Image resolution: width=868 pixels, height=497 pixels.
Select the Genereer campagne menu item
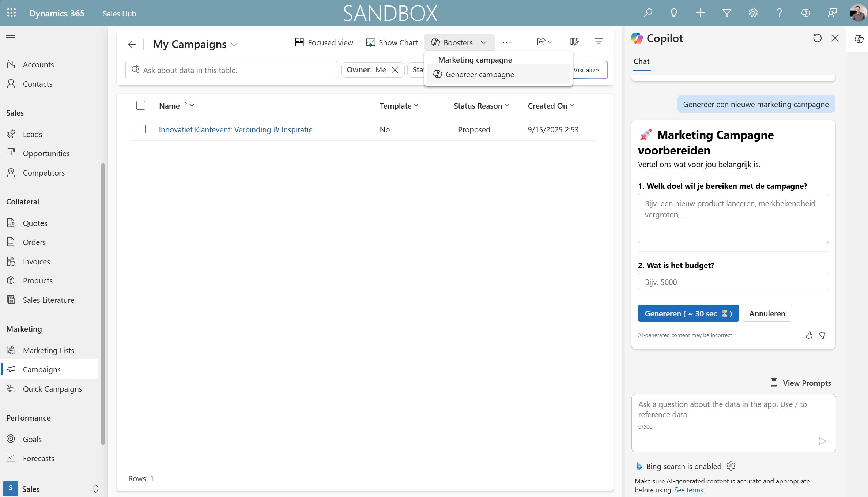pos(479,75)
